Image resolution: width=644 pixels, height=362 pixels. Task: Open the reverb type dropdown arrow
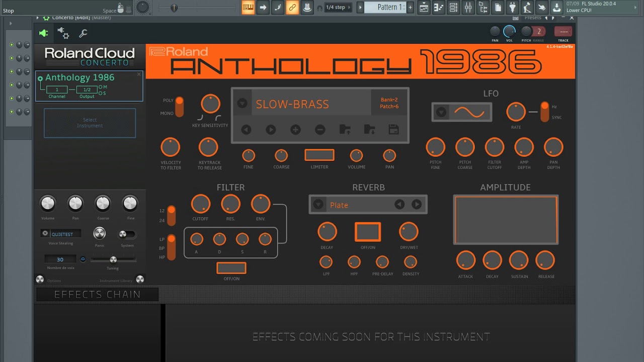[318, 204]
